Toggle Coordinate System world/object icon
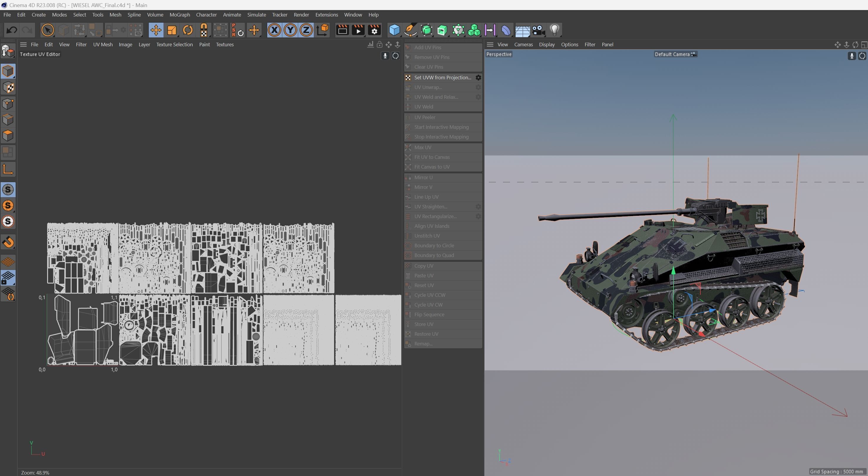Screen dimensions: 868x476 coord(322,30)
